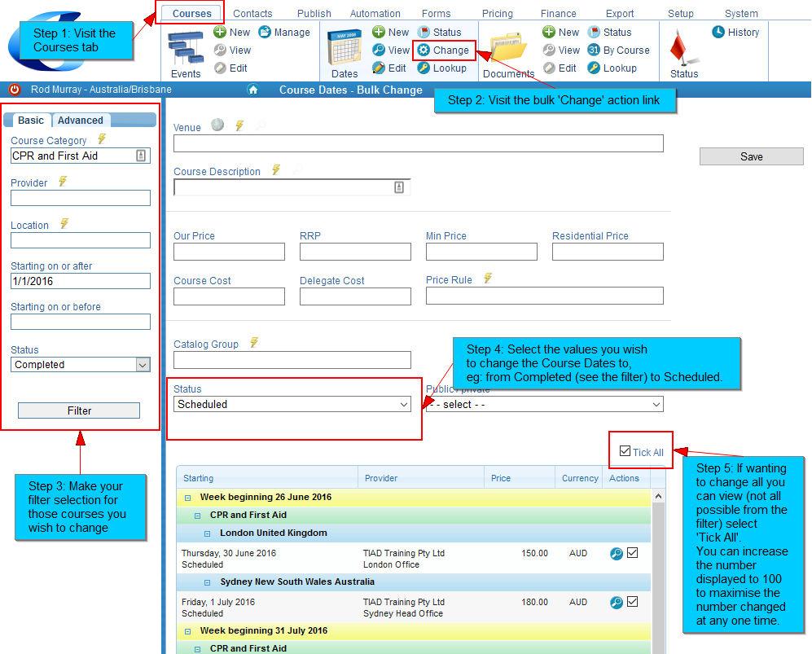Click the Save button
Viewport: 812px width, 654px height.
click(752, 157)
